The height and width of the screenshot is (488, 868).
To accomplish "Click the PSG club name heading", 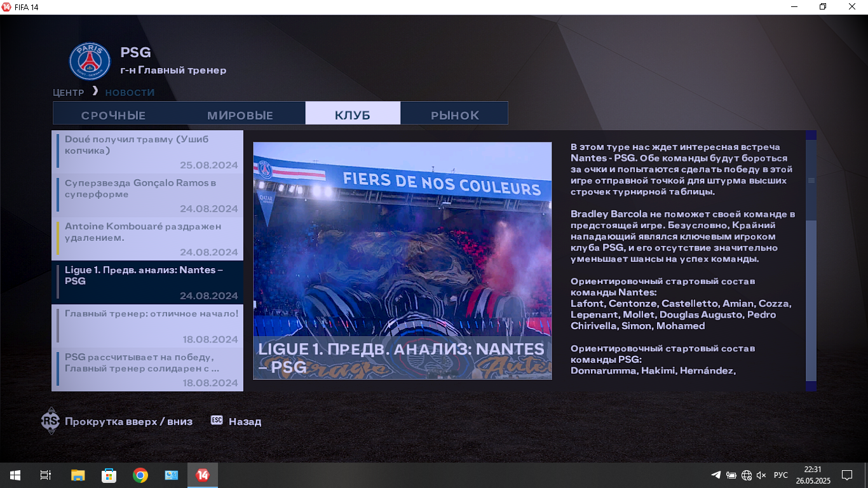I will point(135,52).
